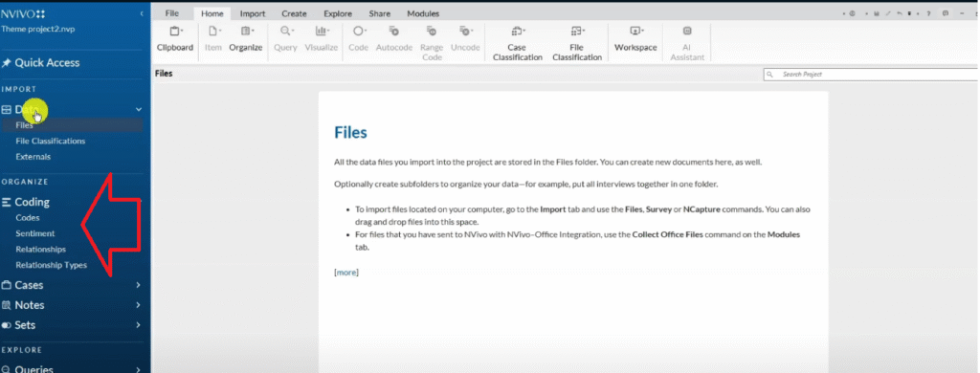Switch to the Modules tab
Image resolution: width=980 pixels, height=373 pixels.
pos(423,13)
